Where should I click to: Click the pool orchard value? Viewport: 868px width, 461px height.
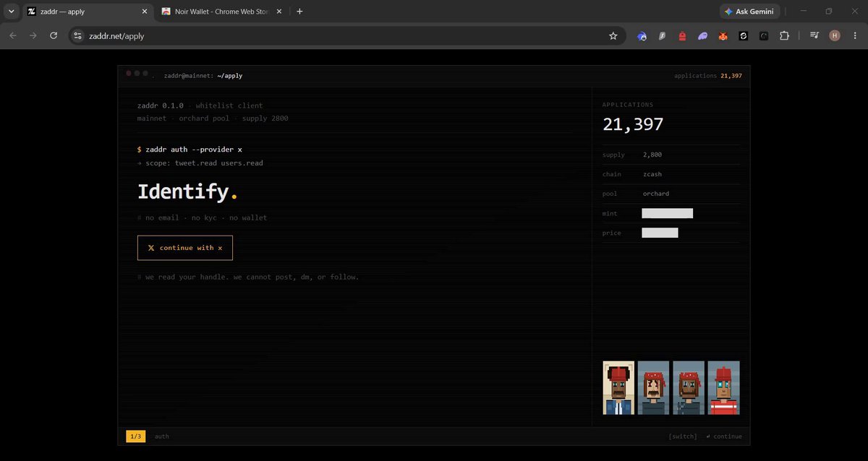pos(656,194)
